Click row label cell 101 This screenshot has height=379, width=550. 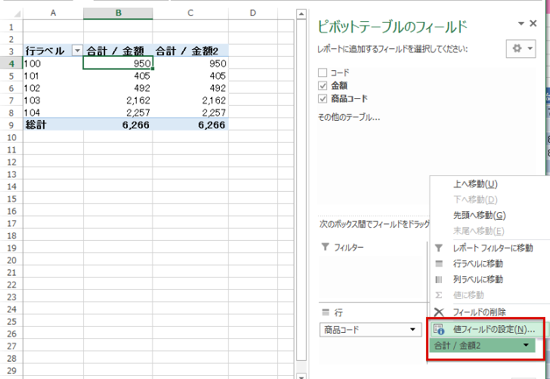(x=53, y=76)
